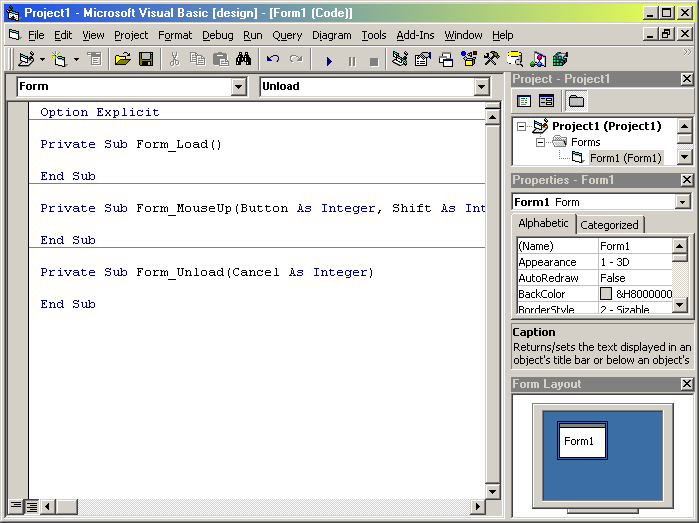Open Find with binoculars icon

(x=243, y=59)
